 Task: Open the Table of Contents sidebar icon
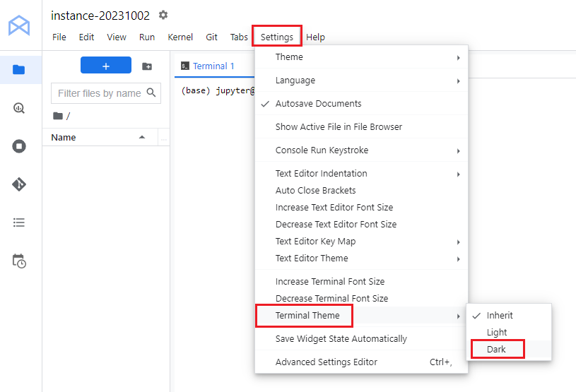[19, 222]
